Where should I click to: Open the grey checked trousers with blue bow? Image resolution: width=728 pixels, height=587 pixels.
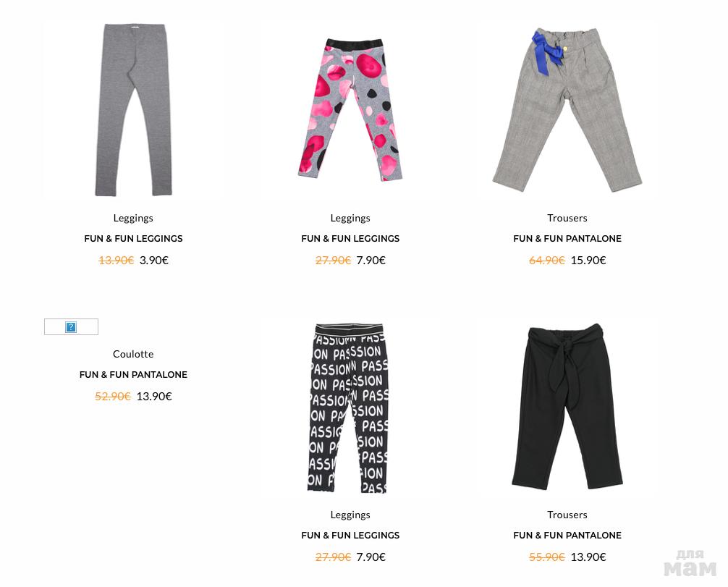(567, 110)
